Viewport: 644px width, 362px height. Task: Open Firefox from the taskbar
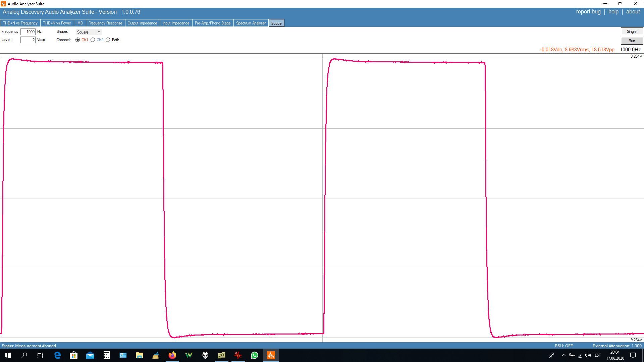pyautogui.click(x=172, y=355)
